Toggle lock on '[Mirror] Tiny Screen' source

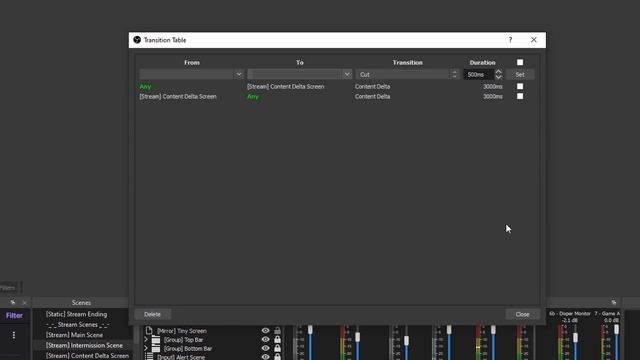point(278,331)
